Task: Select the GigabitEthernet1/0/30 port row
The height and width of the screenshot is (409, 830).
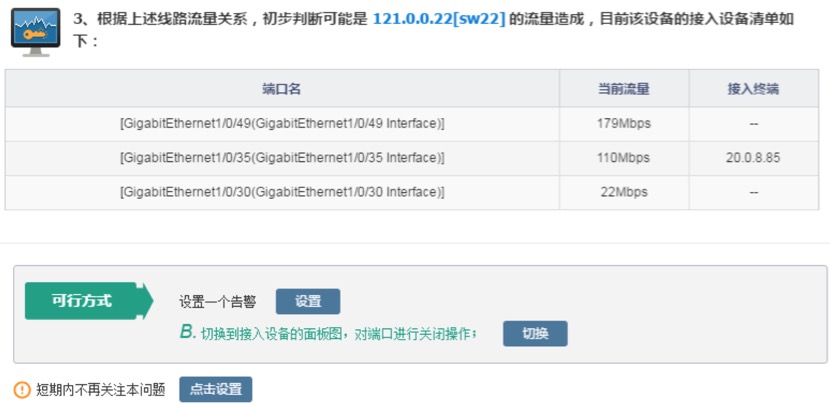Action: (281, 192)
